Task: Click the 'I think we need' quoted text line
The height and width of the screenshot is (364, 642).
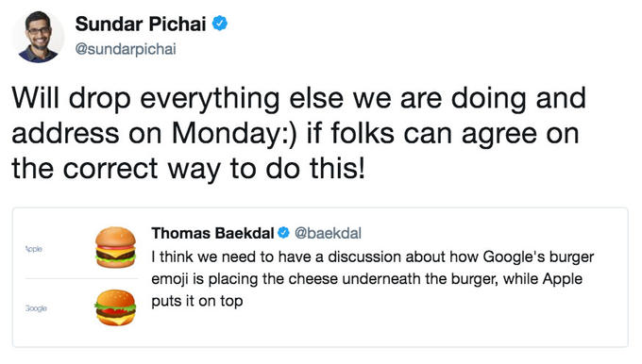Action: coord(373,257)
